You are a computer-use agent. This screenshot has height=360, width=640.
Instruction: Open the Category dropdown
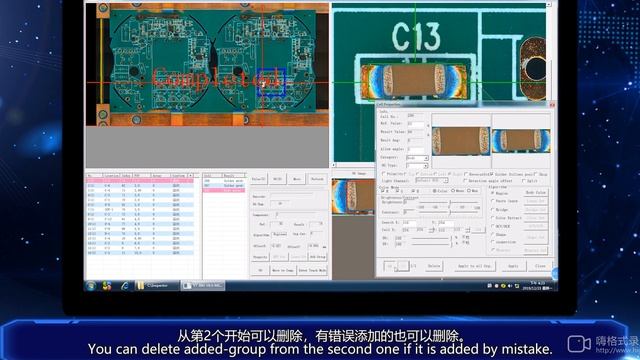[x=426, y=158]
